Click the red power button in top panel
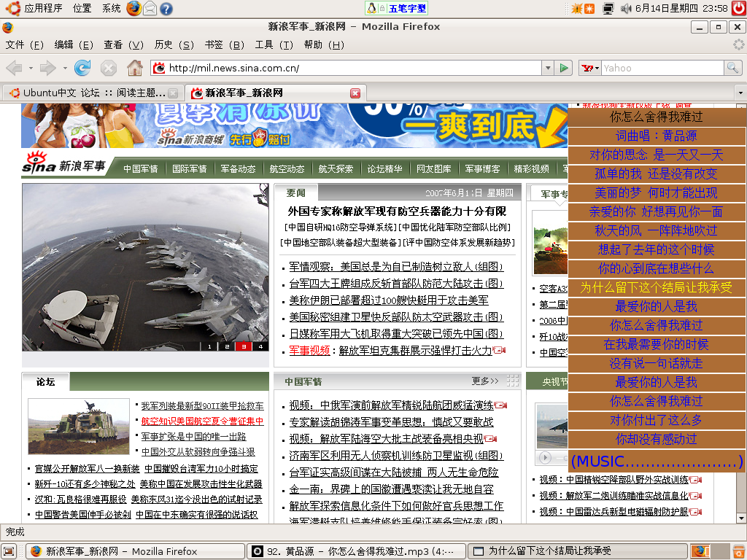The width and height of the screenshot is (747, 560). coord(739,8)
